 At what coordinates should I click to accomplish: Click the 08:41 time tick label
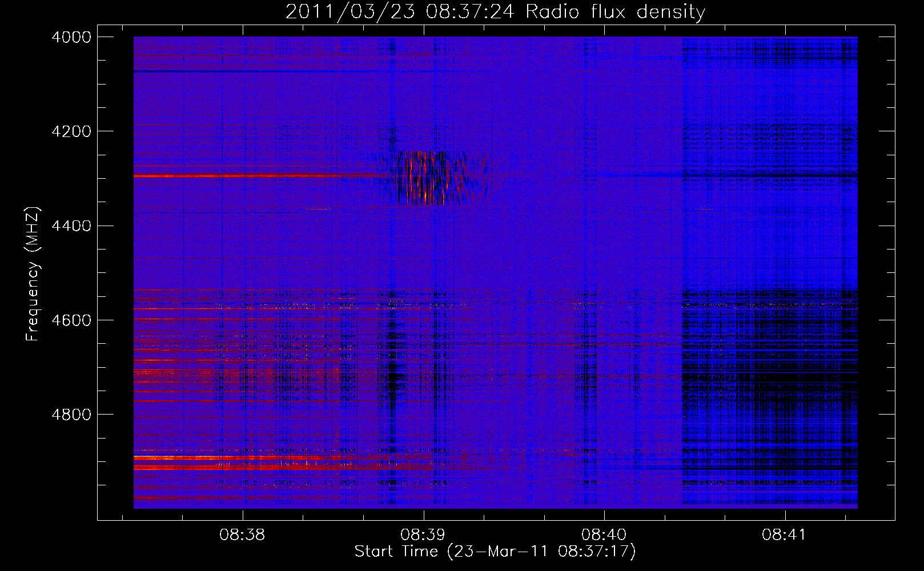(x=785, y=535)
